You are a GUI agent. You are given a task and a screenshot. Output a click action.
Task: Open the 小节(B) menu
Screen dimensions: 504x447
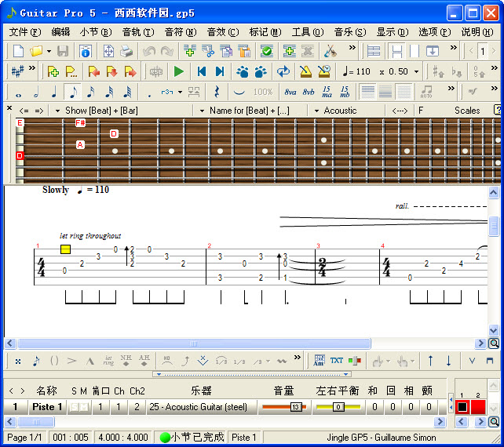[x=96, y=32]
